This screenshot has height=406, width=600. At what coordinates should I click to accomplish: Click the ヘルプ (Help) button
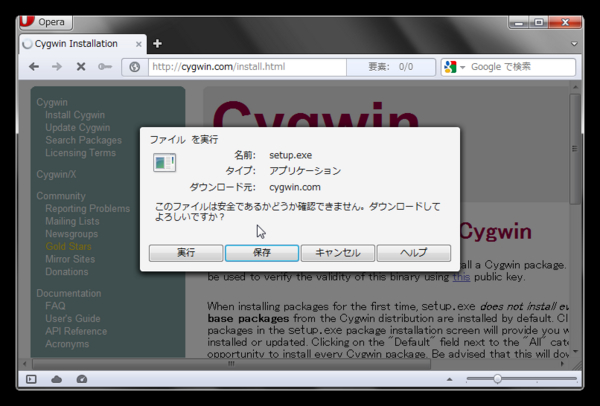point(414,253)
